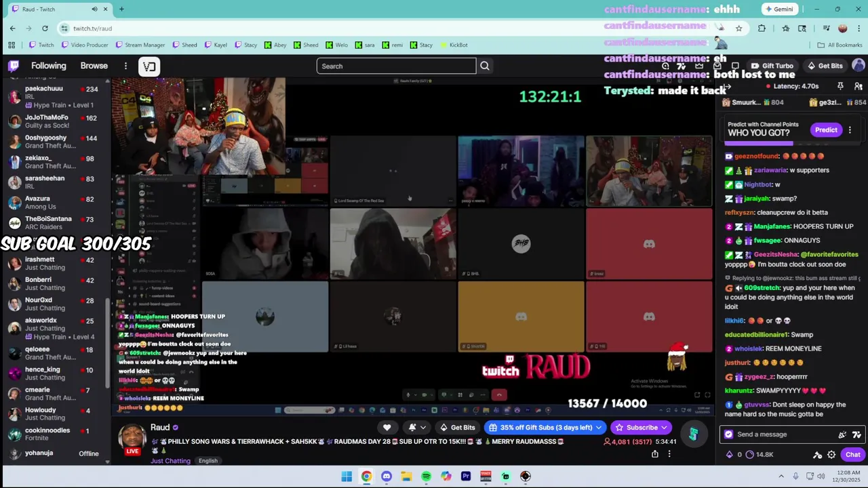Open Chrome media controls icon
Image resolution: width=868 pixels, height=488 pixels.
(826, 28)
